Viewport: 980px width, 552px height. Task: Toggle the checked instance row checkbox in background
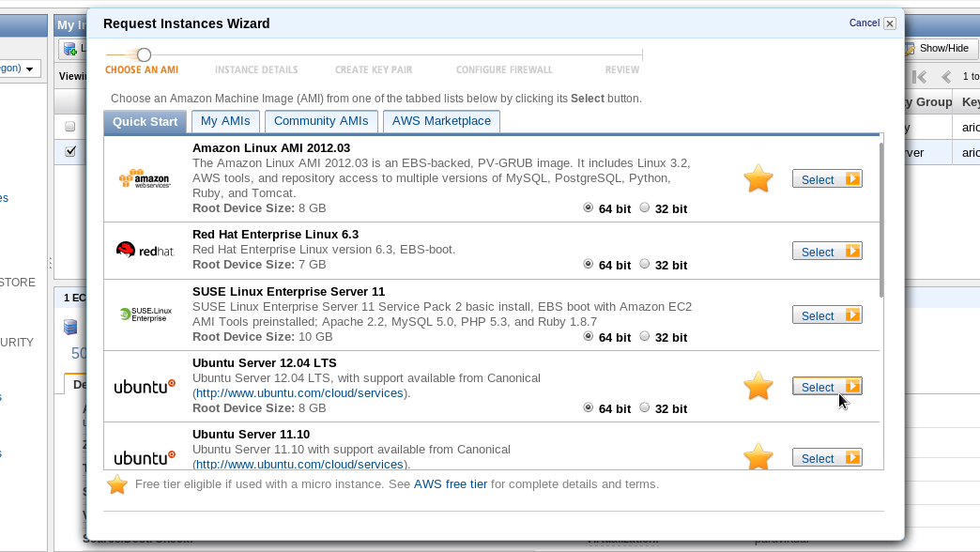coord(70,151)
